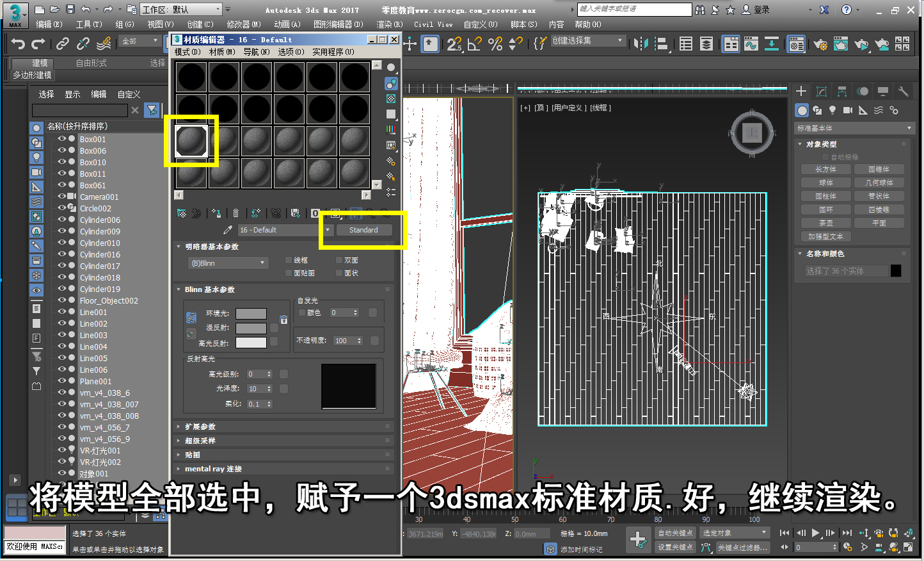
Task: Open the (B)Blinn shader dropdown
Action: tap(228, 263)
